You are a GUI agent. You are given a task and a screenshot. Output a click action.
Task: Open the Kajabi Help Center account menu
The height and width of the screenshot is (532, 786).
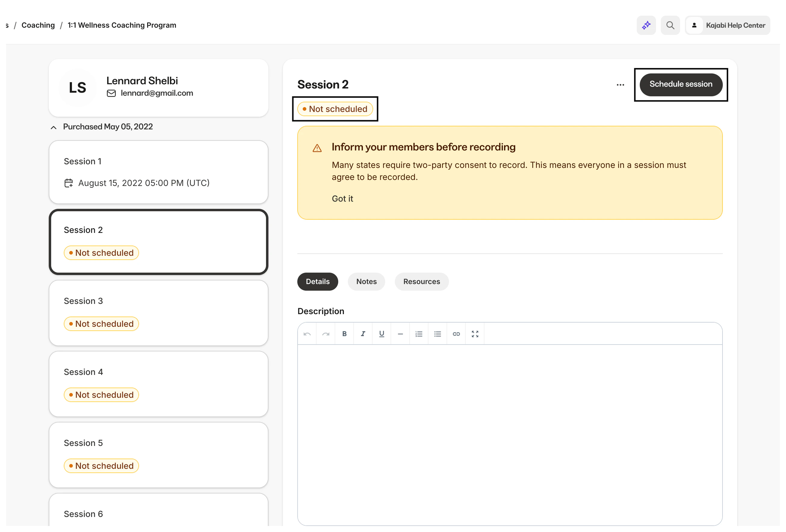pos(728,25)
